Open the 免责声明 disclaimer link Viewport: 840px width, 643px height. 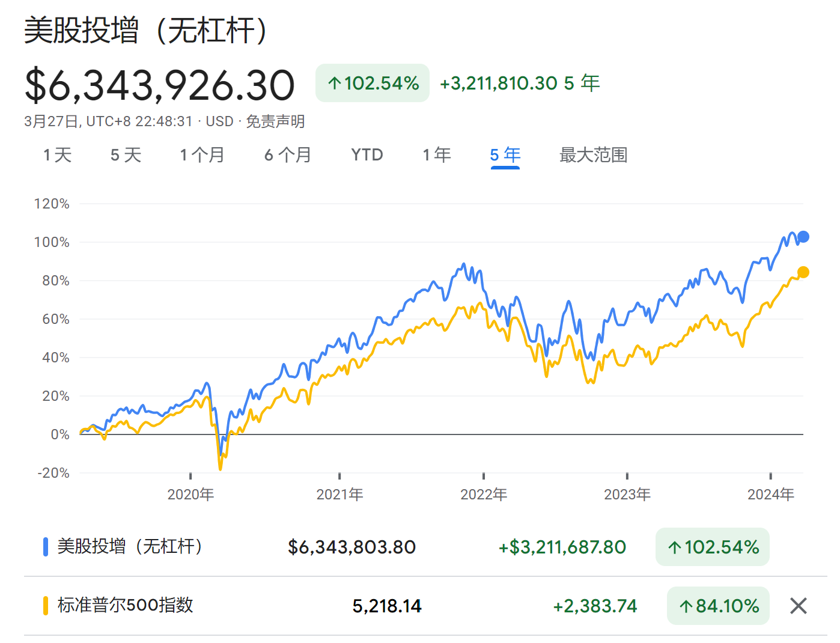(x=275, y=121)
